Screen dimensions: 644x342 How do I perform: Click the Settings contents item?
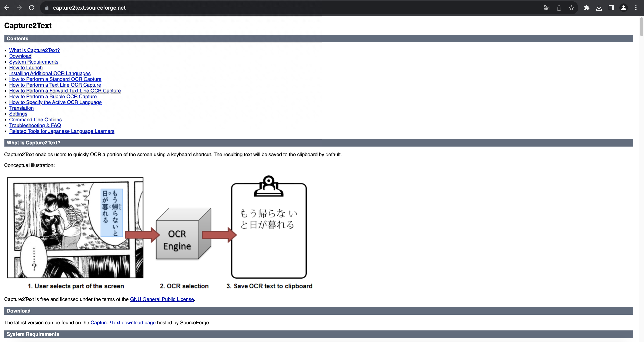point(18,114)
